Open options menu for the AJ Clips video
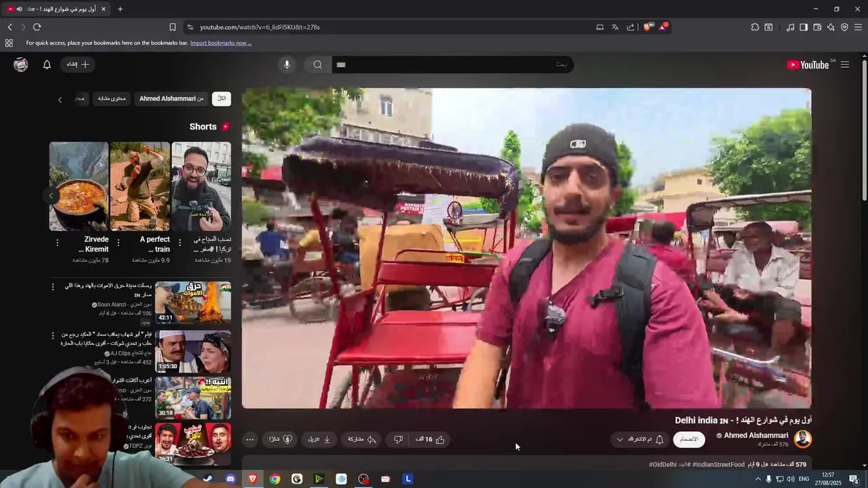The image size is (868, 488). click(x=53, y=335)
